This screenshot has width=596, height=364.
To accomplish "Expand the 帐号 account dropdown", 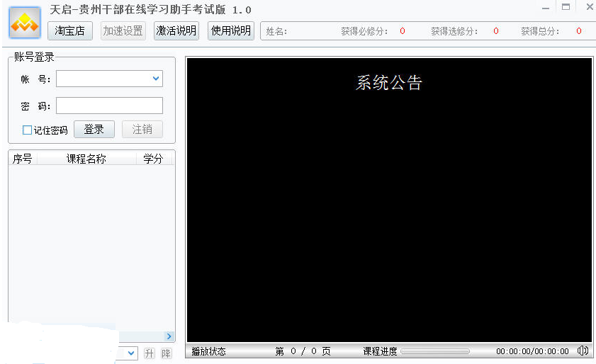I will 155,79.
